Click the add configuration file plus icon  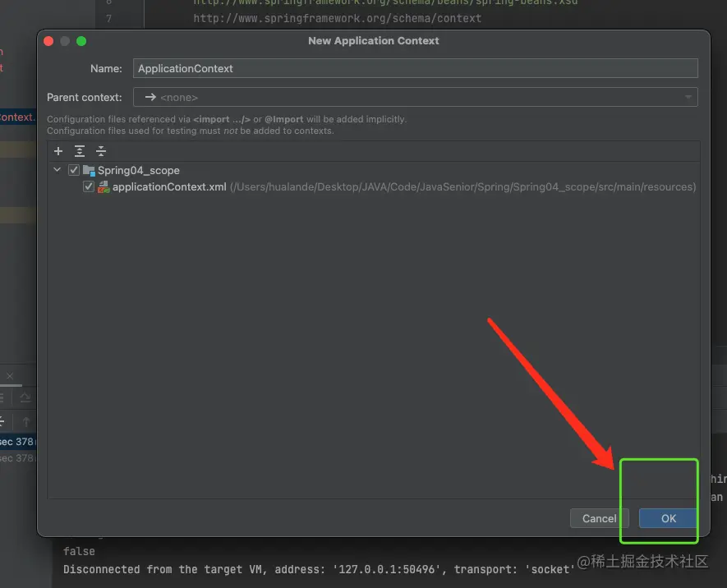point(58,151)
